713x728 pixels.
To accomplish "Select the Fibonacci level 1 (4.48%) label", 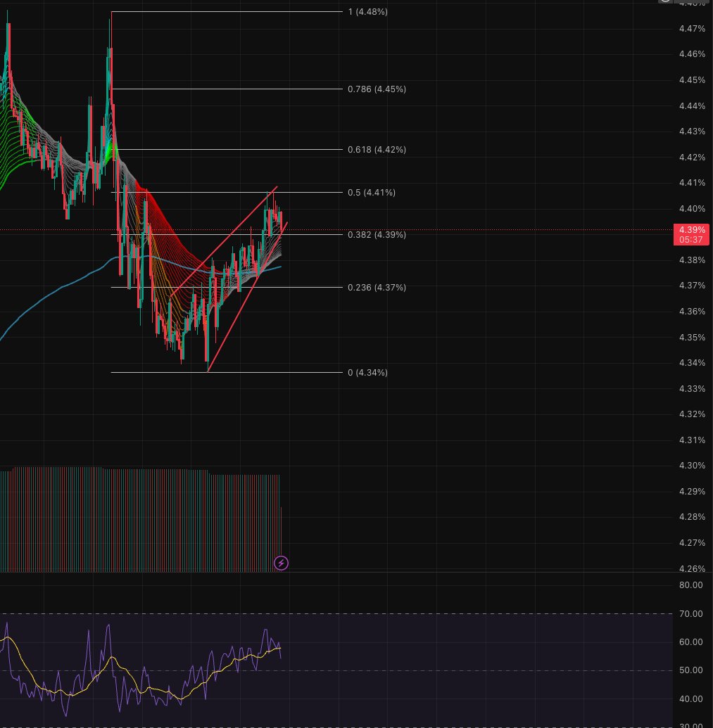I will (368, 12).
